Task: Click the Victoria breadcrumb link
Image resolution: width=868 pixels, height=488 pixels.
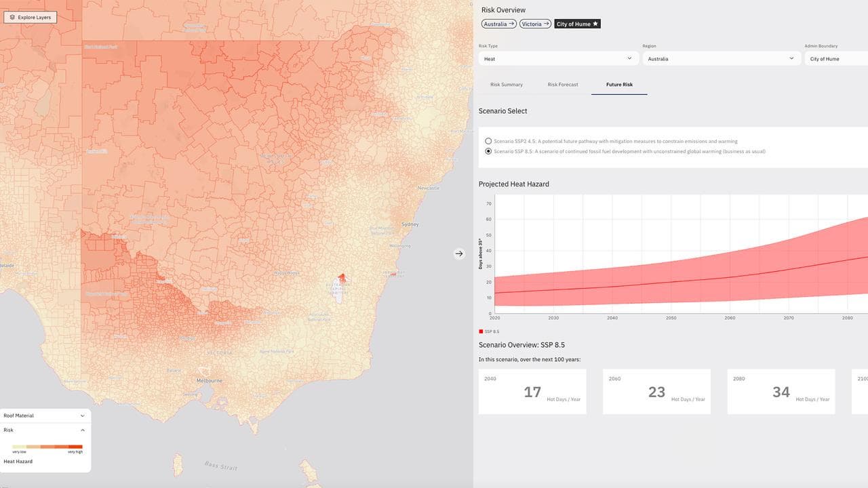Action: [531, 23]
